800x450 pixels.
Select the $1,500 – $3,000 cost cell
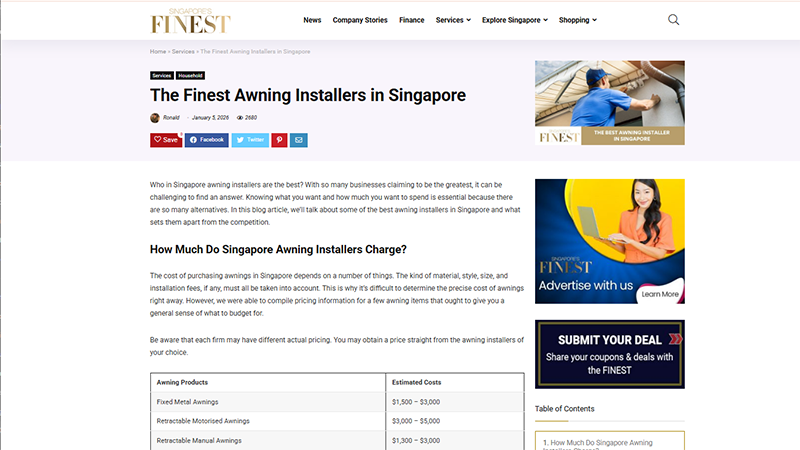(x=455, y=402)
